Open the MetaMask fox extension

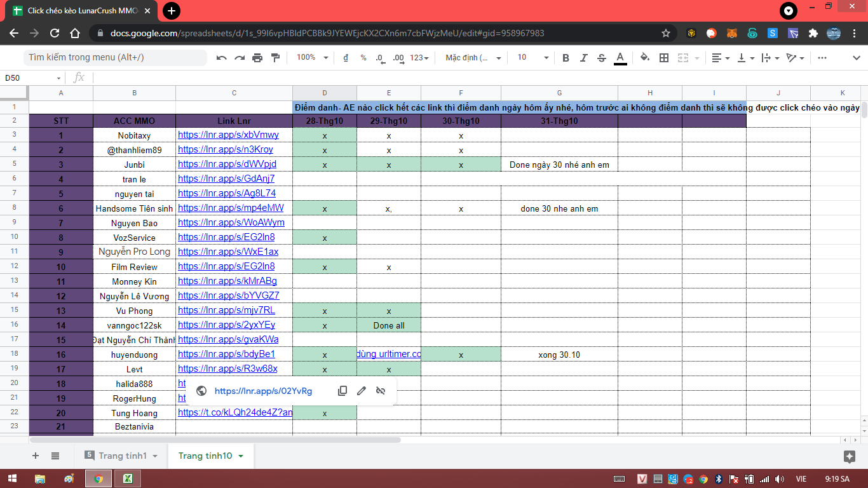click(x=732, y=33)
